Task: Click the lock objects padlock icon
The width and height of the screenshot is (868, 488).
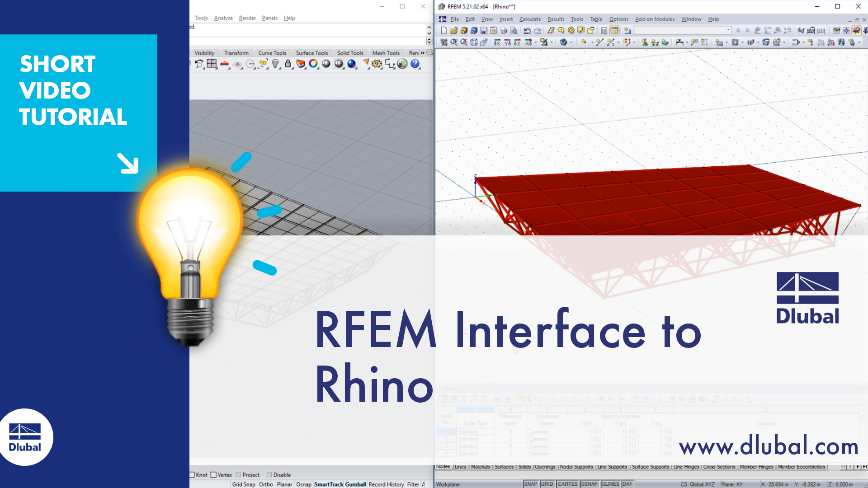Action: (288, 64)
